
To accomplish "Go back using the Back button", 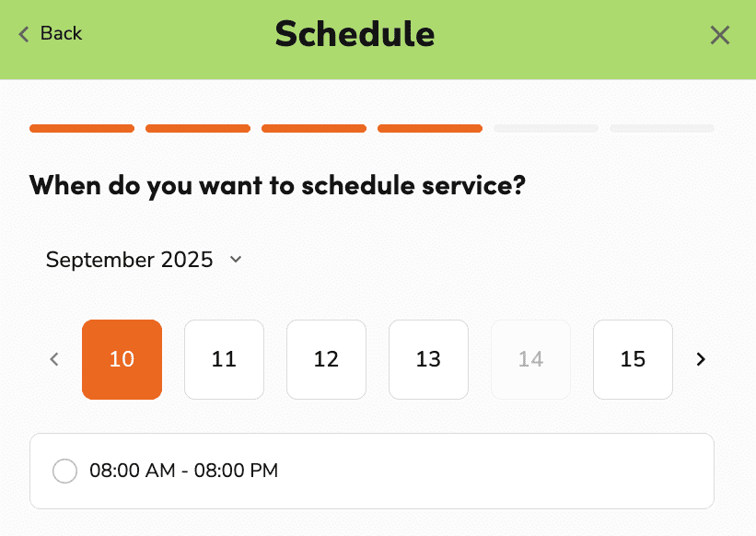I will pos(51,34).
